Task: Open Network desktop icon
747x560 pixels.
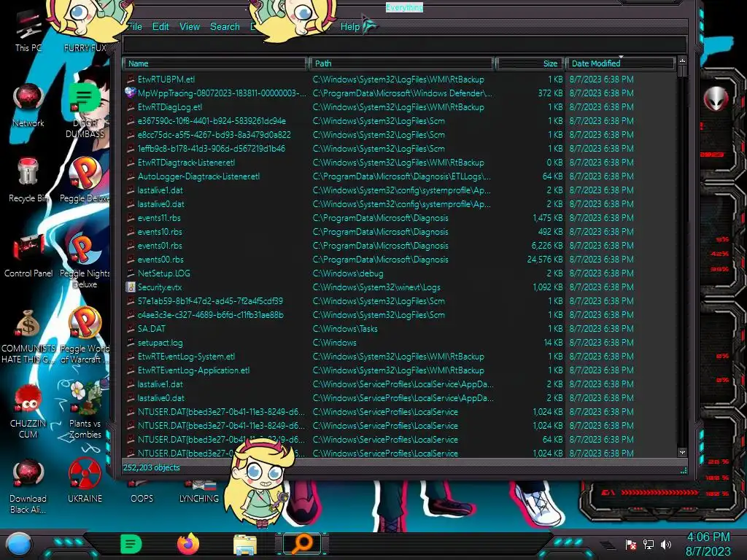Action: (x=28, y=106)
